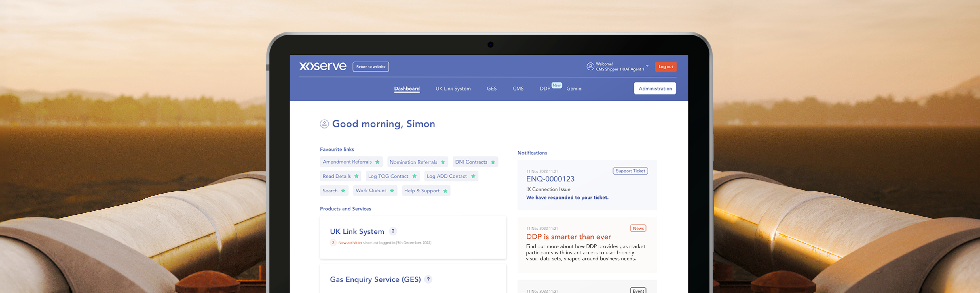Image resolution: width=980 pixels, height=293 pixels.
Task: Open the UK Link System product card title
Action: tap(357, 231)
